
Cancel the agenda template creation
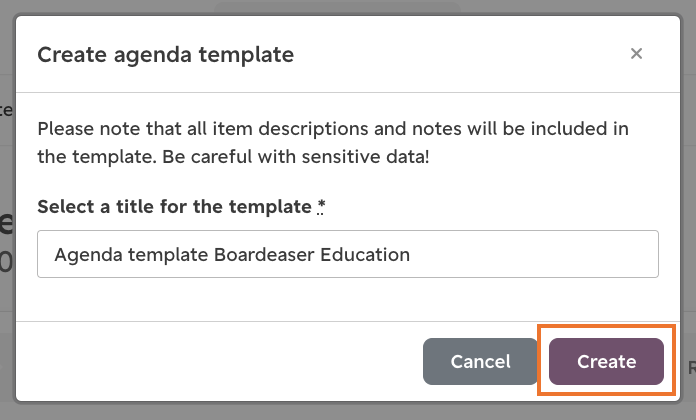pos(481,361)
